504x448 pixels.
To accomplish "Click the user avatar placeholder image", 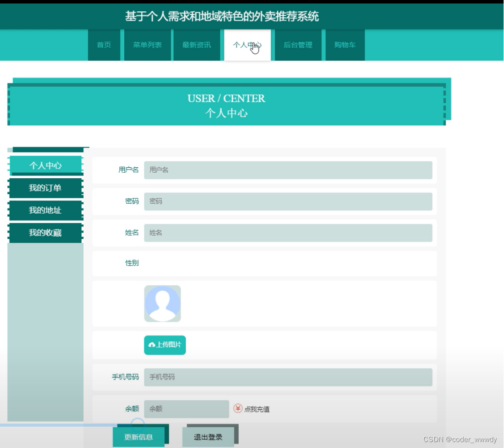I will [x=163, y=304].
